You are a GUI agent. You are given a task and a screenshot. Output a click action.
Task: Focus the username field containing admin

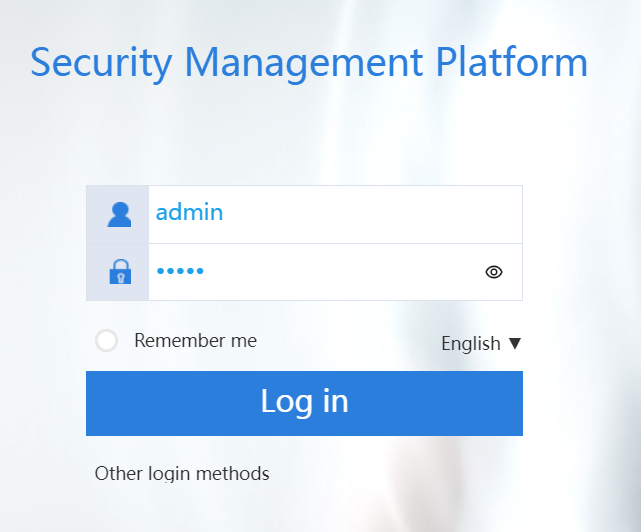coord(335,214)
